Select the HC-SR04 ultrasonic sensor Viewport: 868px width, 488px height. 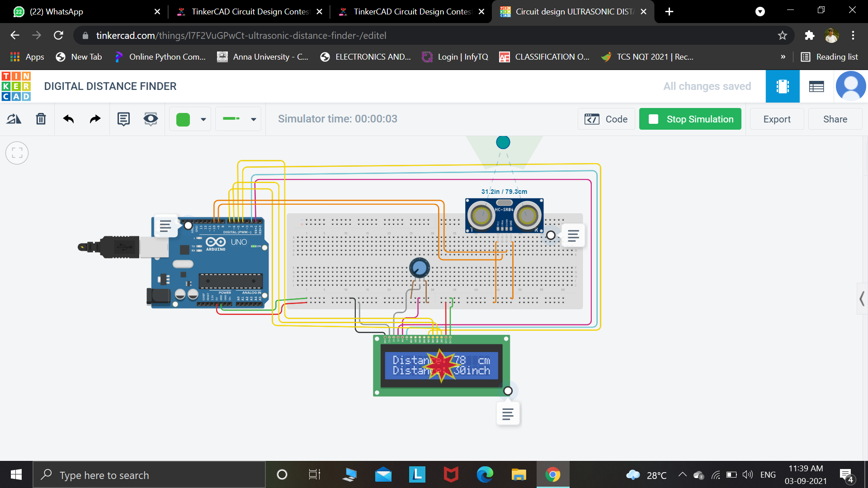click(505, 216)
